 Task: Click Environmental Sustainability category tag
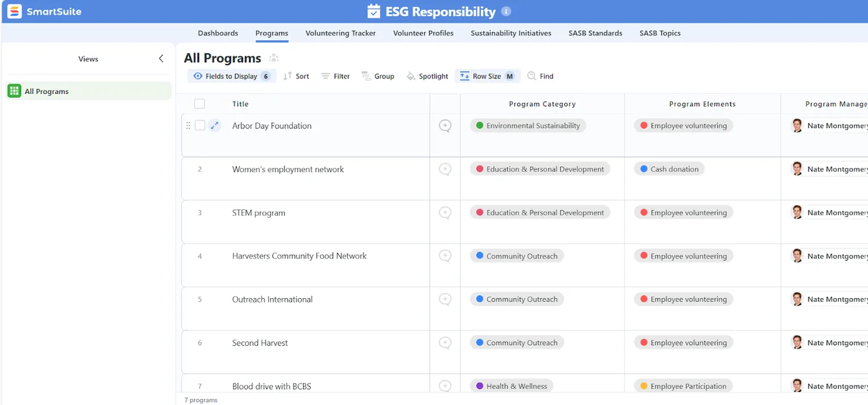coord(528,126)
